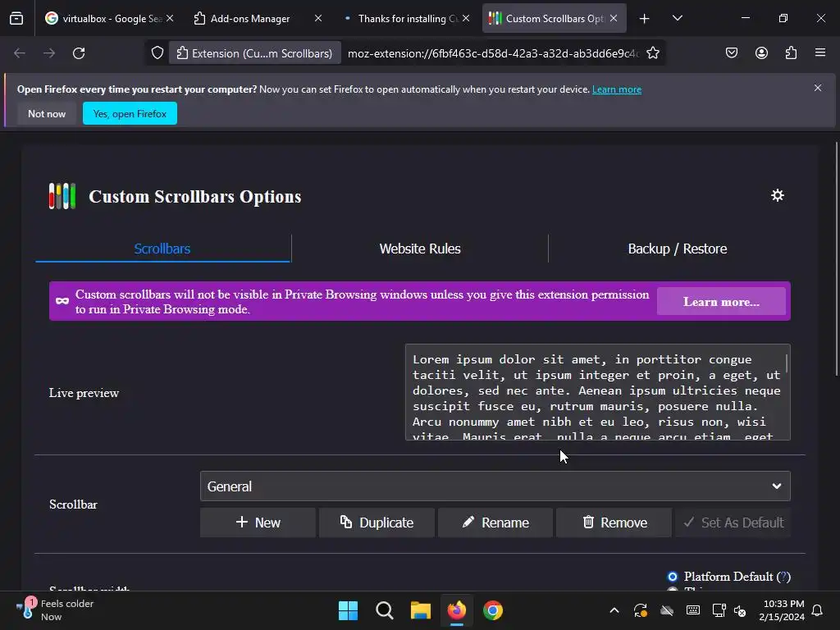Open clock and calendar 10:33 PM
Viewport: 840px width, 630px height.
(782, 610)
